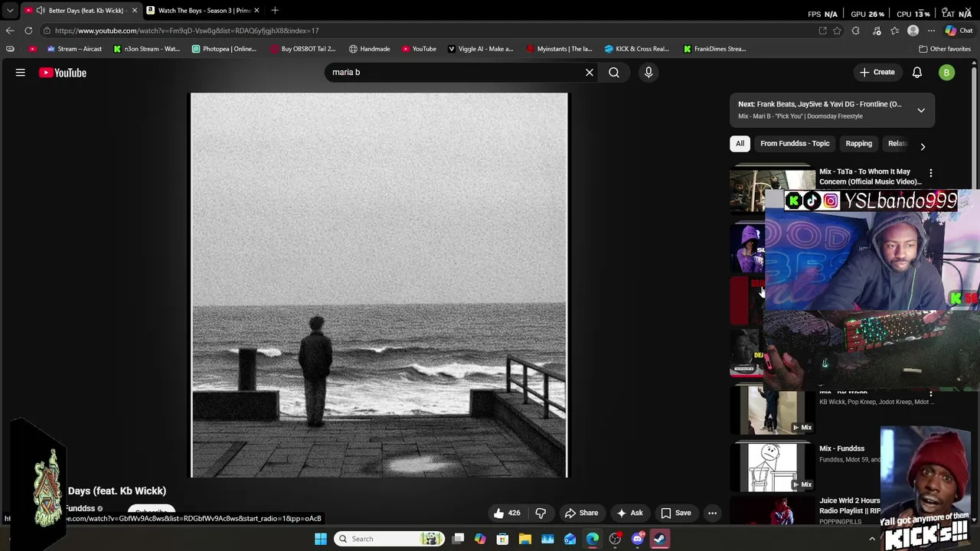Close the 'Watch The Boys' tab
980x551 pixels.
[x=256, y=10]
